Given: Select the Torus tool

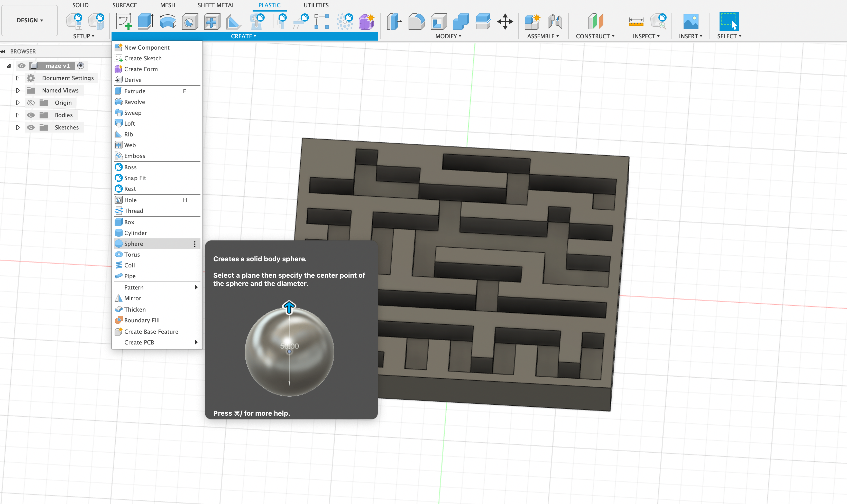Looking at the screenshot, I should pyautogui.click(x=132, y=254).
